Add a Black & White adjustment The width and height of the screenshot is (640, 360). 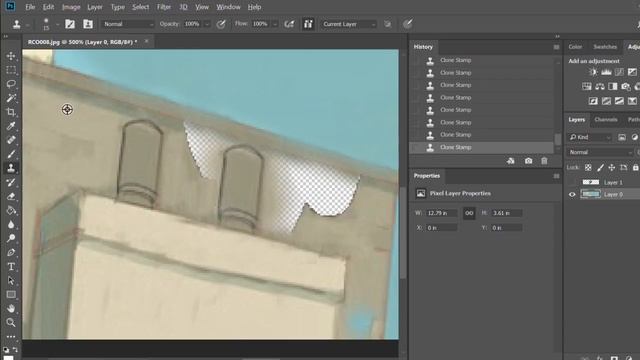pyautogui.click(x=613, y=87)
